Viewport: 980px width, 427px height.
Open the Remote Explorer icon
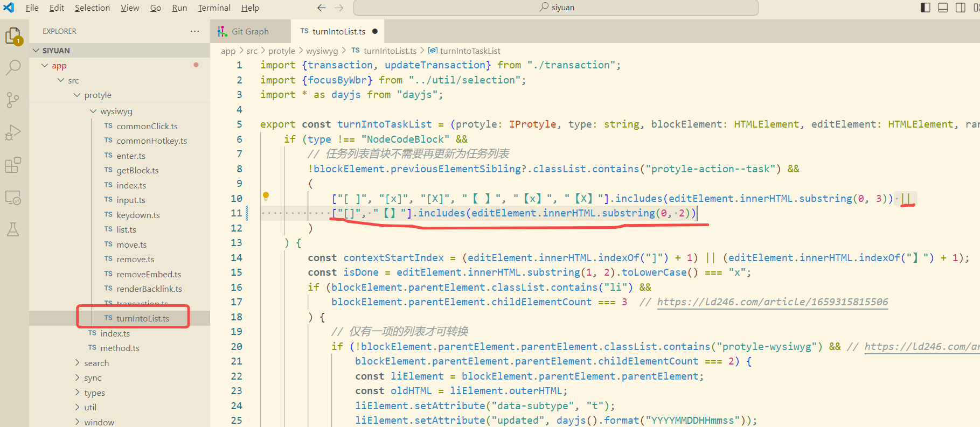[13, 198]
